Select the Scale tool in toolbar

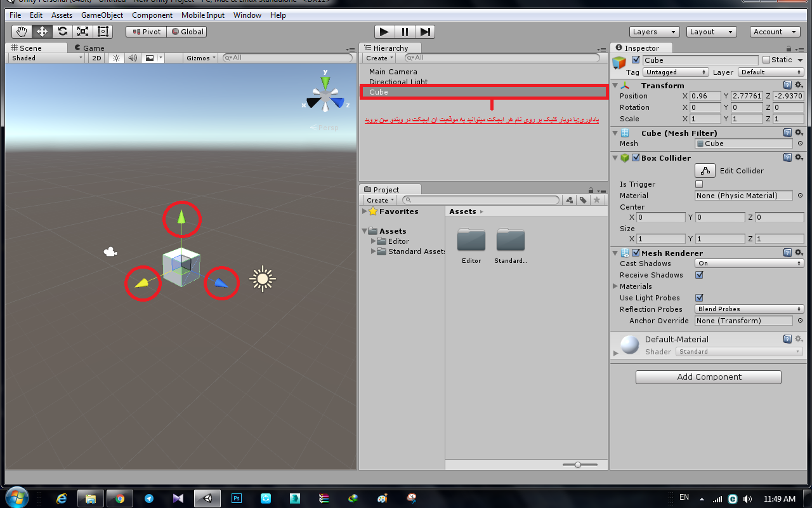pos(82,32)
